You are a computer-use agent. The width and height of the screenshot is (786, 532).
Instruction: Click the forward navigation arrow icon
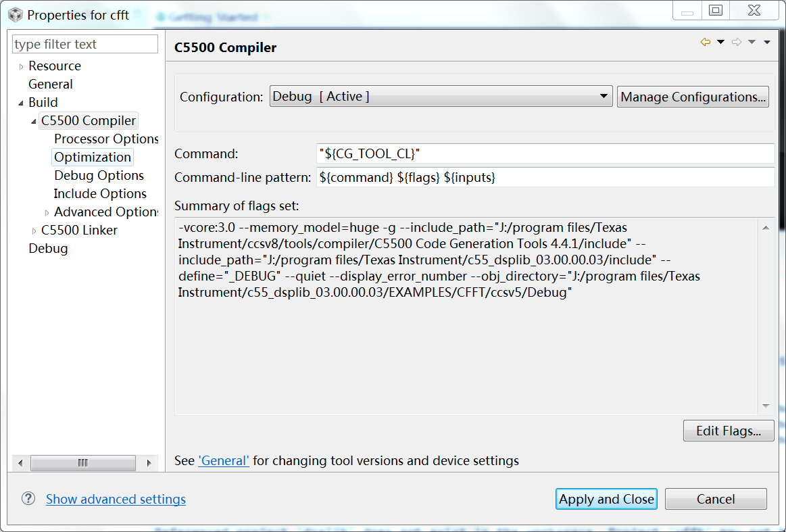click(737, 42)
